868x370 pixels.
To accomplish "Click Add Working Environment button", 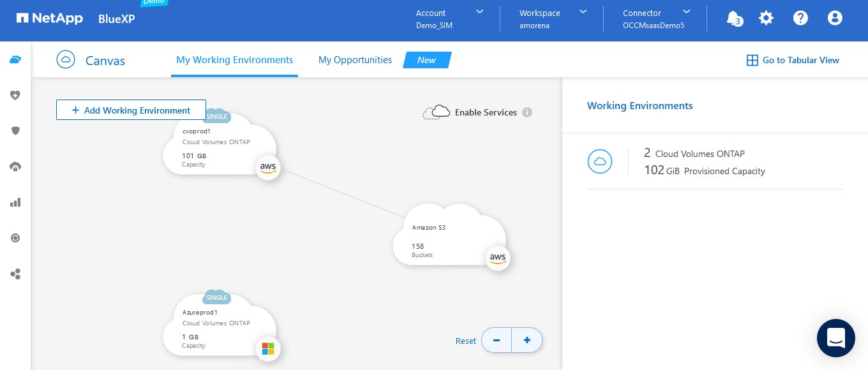I will 131,110.
